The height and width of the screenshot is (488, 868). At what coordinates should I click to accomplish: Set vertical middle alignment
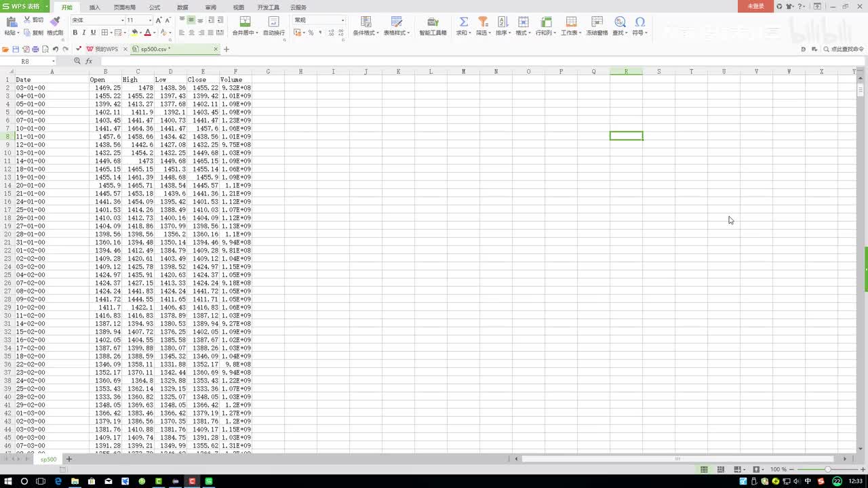tap(191, 20)
